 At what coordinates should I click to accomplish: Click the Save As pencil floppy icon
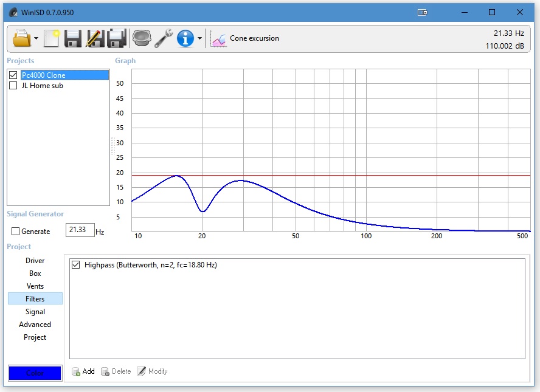[95, 38]
